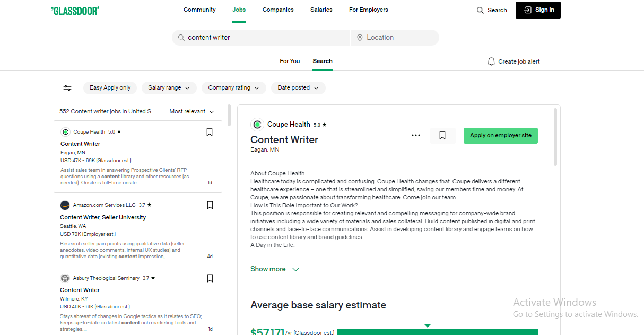Click '552 Content writer jobs' results text
Screen dimensions: 644x335
tap(107, 112)
